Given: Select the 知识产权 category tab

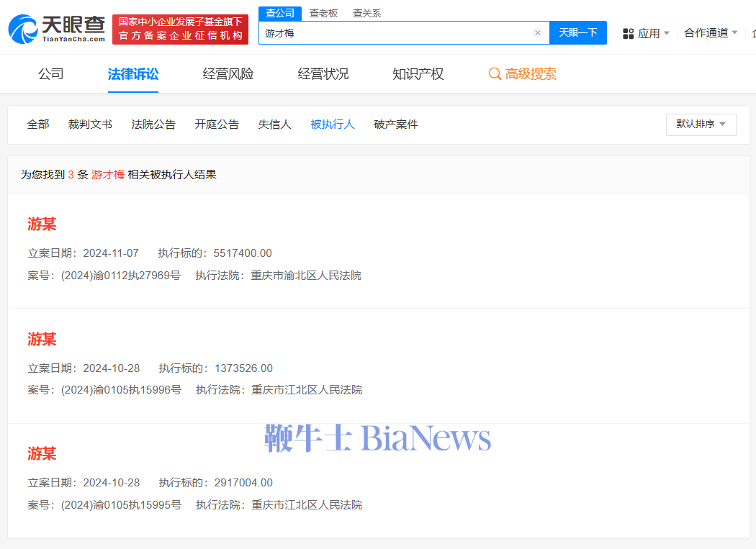Looking at the screenshot, I should pyautogui.click(x=418, y=73).
